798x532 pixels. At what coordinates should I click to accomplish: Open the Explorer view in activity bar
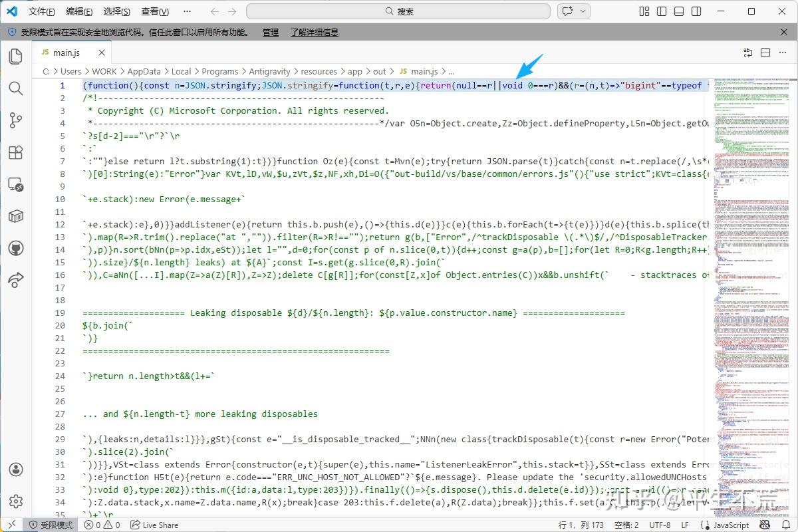[x=15, y=57]
